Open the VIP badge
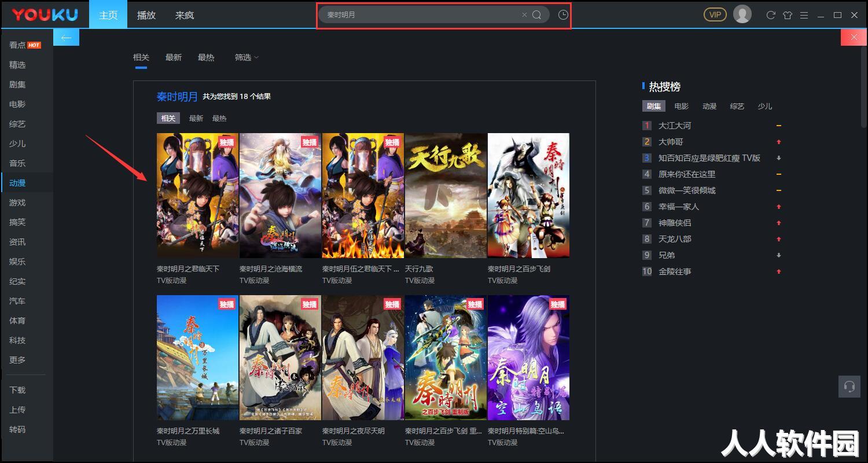The width and height of the screenshot is (868, 463). (x=715, y=14)
